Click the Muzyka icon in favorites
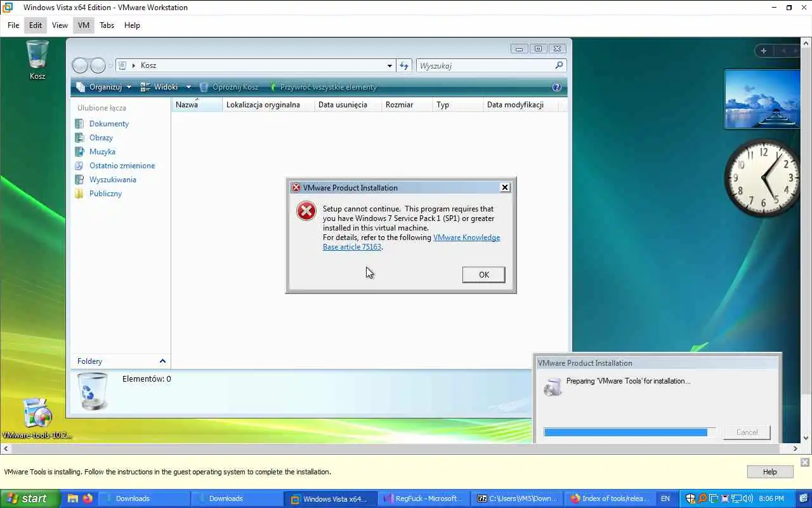Screen dimensions: 812x508 (x=79, y=152)
